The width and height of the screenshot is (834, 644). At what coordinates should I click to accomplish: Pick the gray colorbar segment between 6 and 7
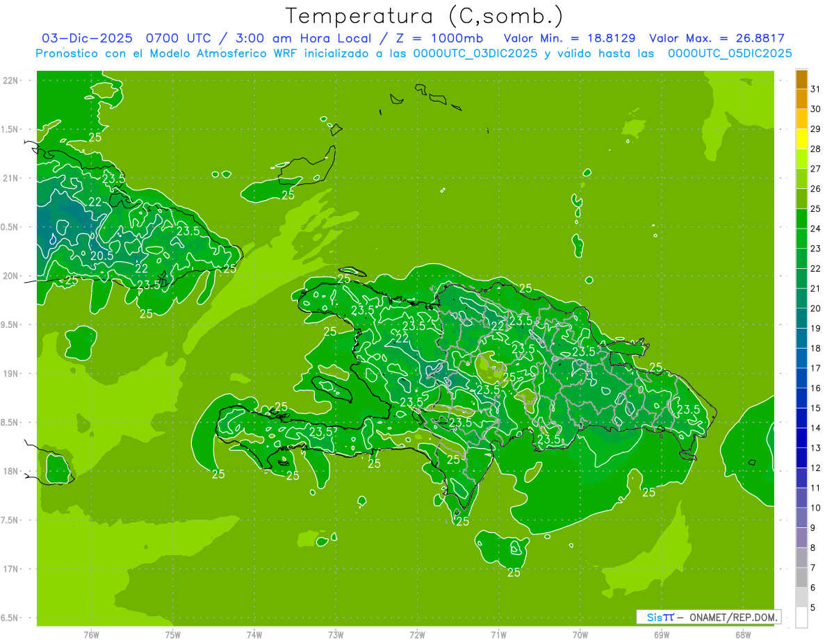pos(801,578)
